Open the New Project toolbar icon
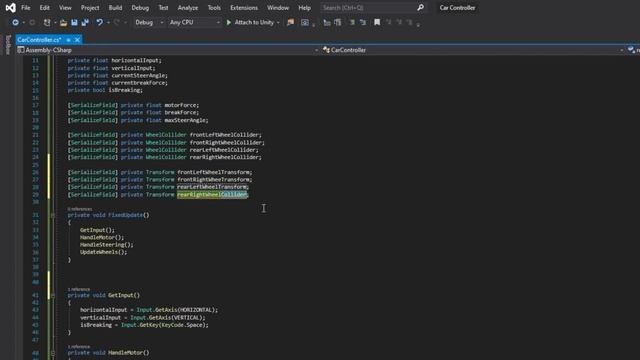This screenshot has height=360, width=640. (x=47, y=22)
